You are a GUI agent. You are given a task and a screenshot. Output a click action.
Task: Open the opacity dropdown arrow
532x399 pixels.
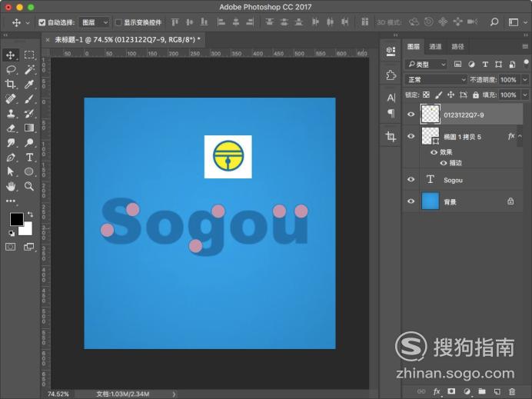(525, 80)
